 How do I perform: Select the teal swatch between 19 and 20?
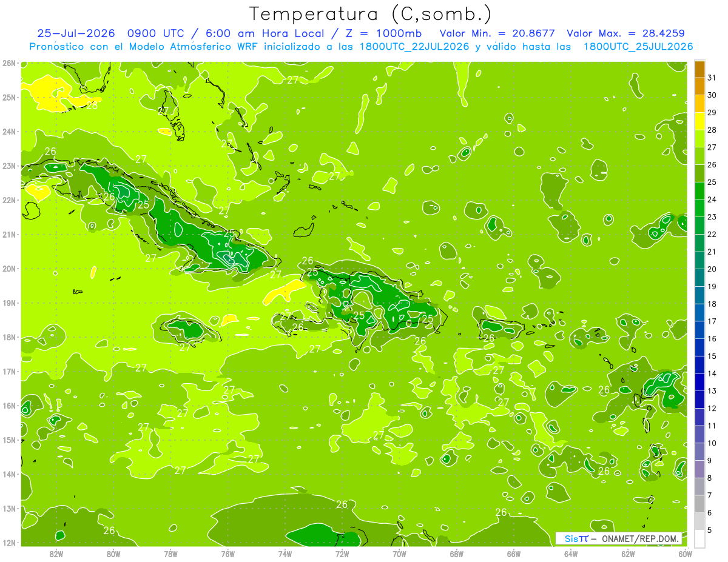click(699, 278)
